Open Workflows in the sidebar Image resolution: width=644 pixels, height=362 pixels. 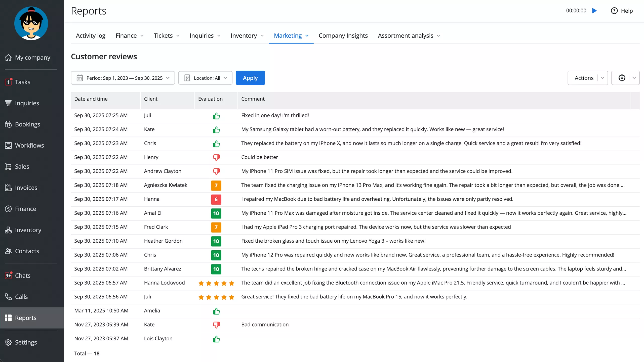(29, 145)
